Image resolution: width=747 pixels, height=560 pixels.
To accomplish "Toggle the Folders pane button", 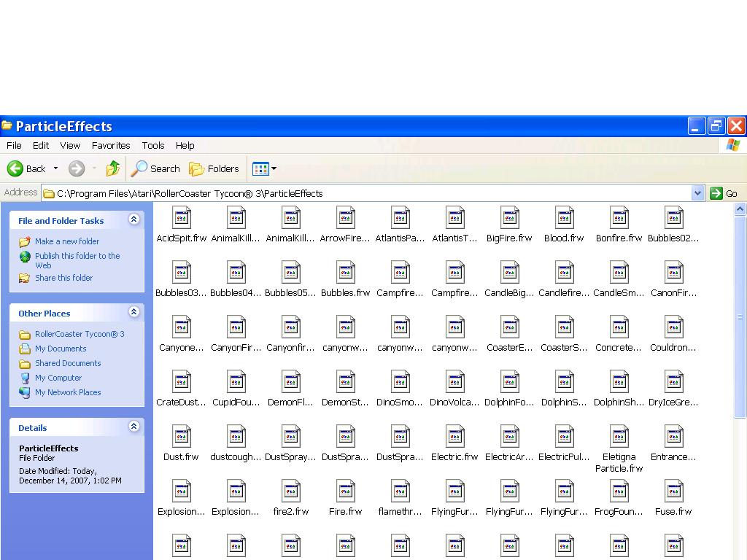I will click(x=214, y=168).
